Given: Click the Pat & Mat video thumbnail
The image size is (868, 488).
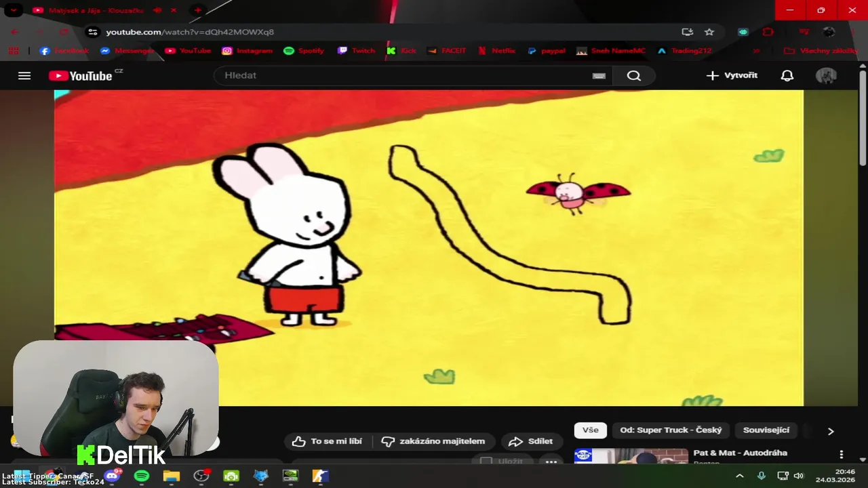Looking at the screenshot, I should (x=631, y=456).
